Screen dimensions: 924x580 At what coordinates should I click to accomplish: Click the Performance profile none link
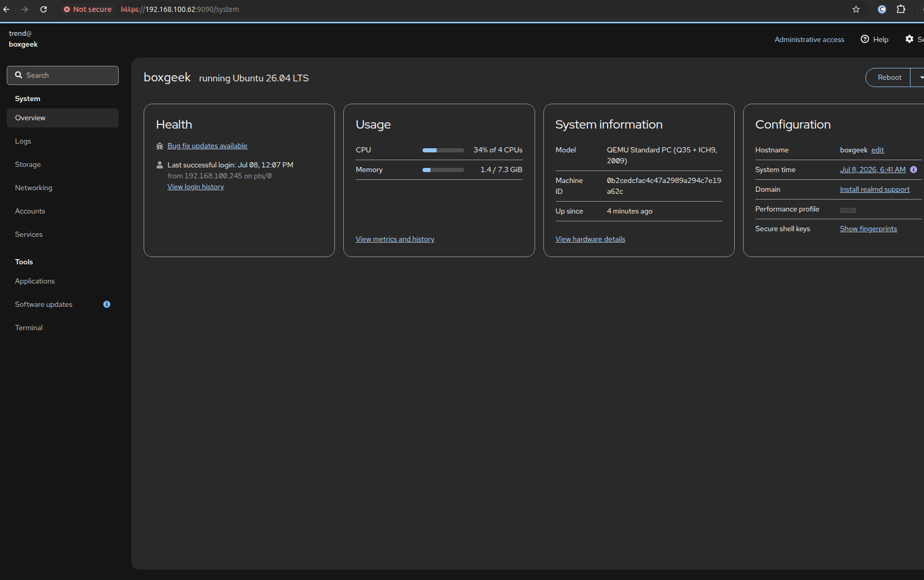click(x=848, y=209)
